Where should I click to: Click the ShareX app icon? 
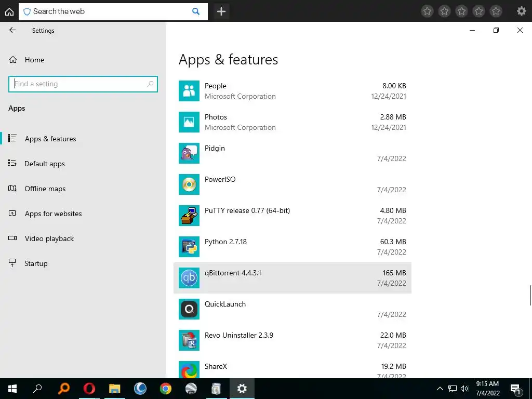(189, 370)
